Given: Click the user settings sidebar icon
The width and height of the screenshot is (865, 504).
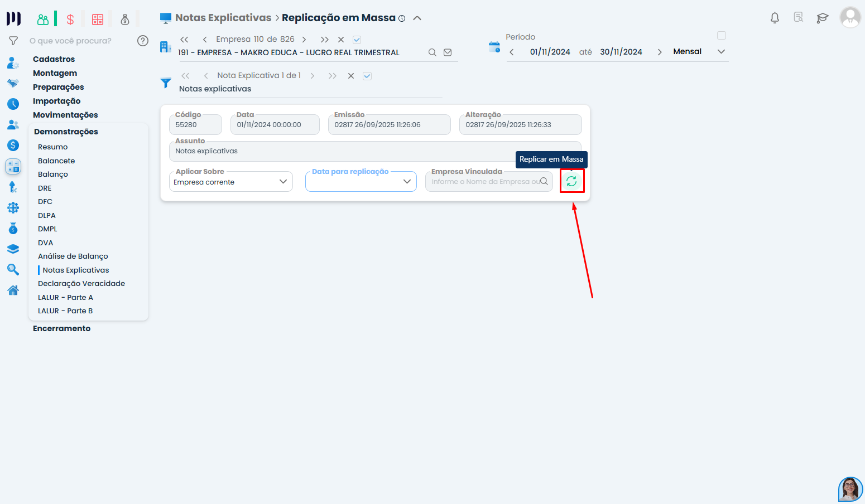Looking at the screenshot, I should (13, 62).
